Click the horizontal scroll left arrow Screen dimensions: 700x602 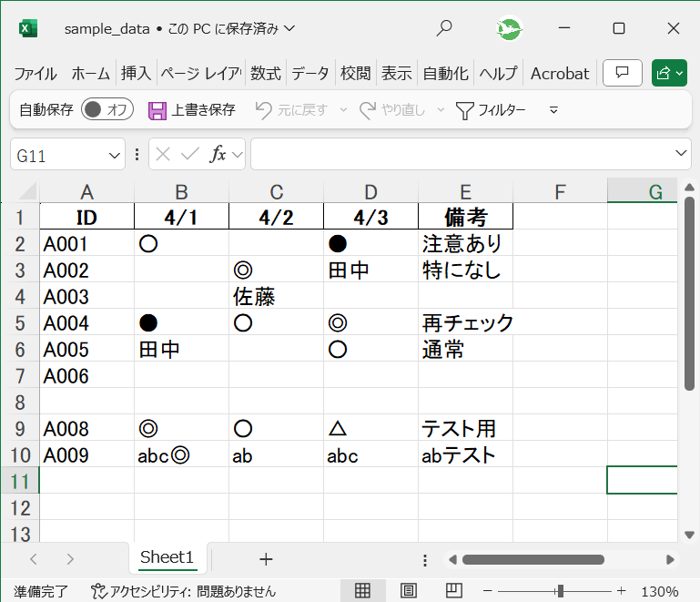452,559
